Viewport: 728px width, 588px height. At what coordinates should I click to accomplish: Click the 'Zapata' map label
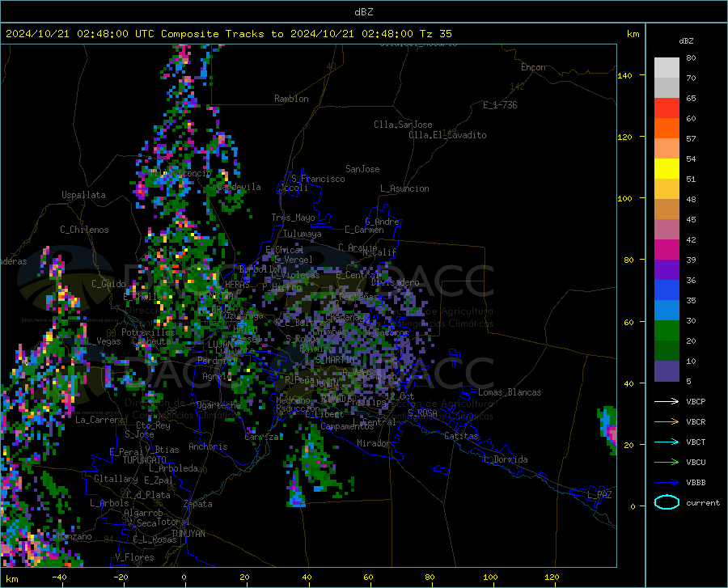198,504
